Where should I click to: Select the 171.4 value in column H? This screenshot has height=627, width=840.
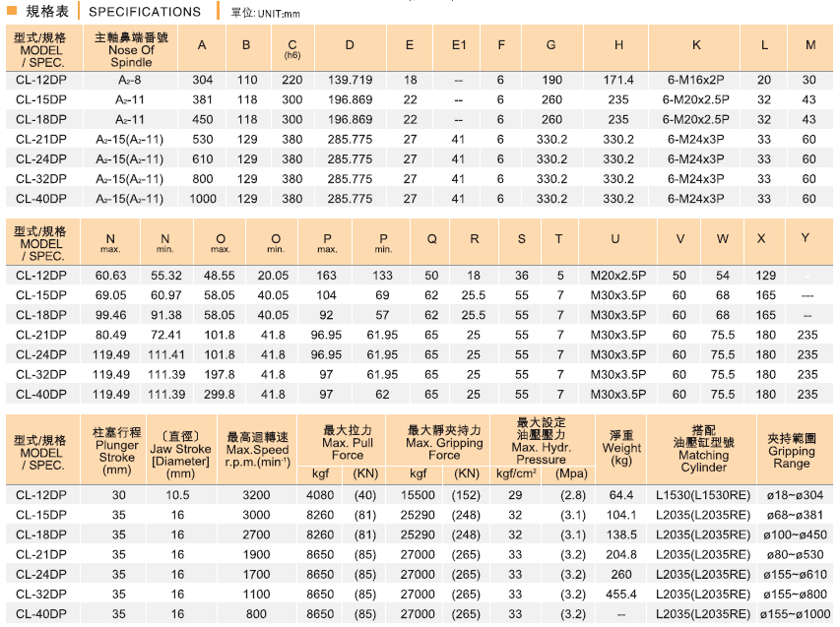(618, 80)
